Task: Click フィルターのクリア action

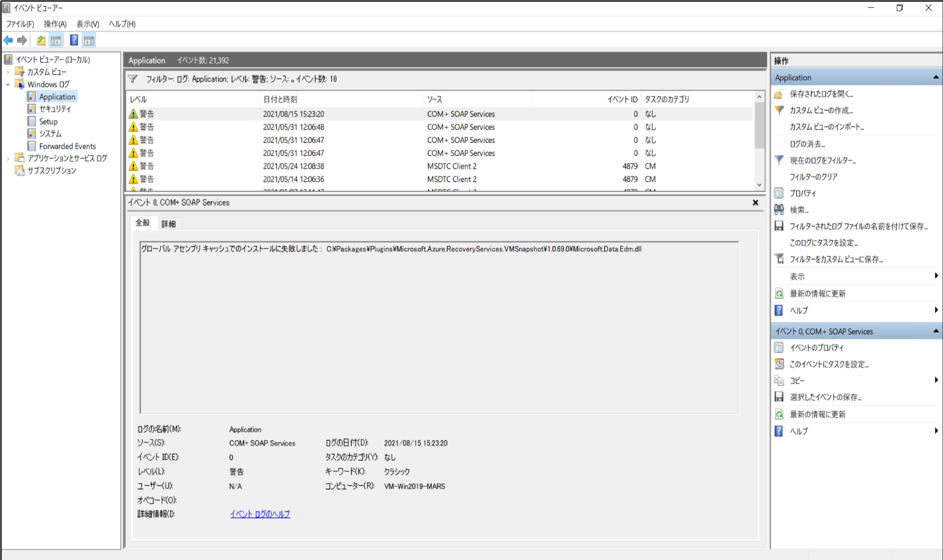Action: [813, 177]
